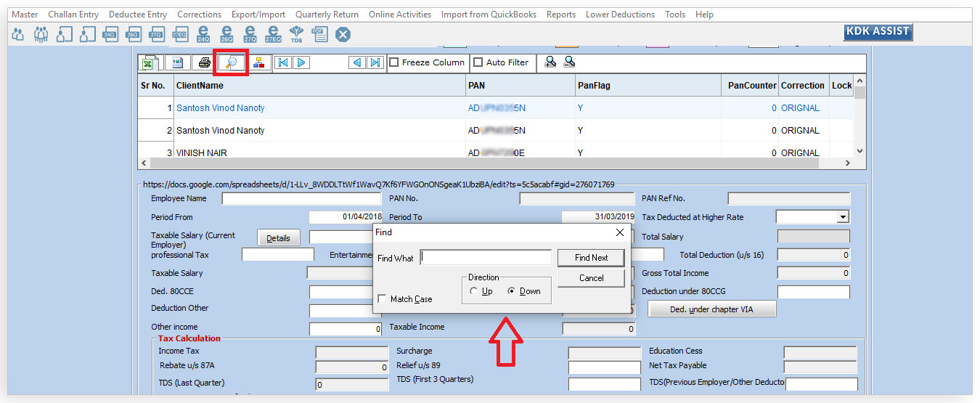Open the Import from QuickBooks menu

489,15
